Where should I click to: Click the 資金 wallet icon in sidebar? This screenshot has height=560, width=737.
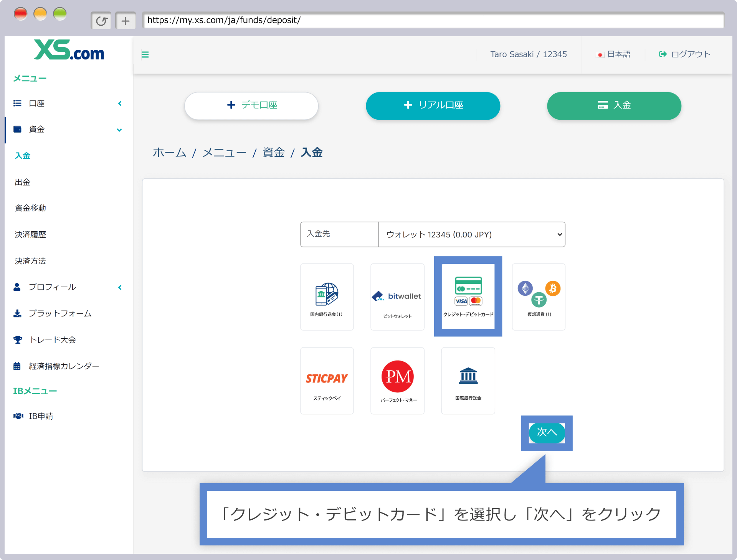click(x=17, y=129)
